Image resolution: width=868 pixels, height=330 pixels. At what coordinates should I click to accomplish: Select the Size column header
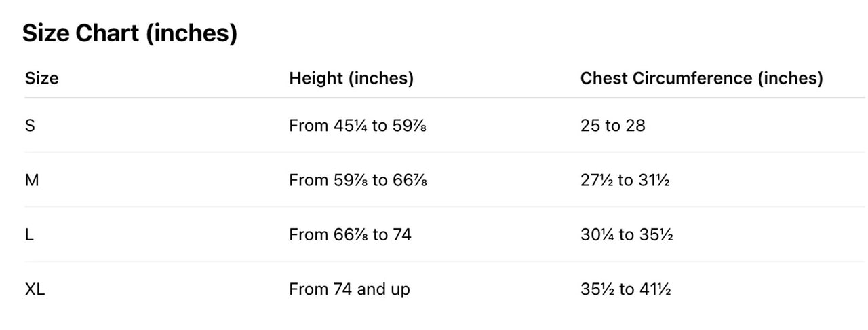coord(41,78)
